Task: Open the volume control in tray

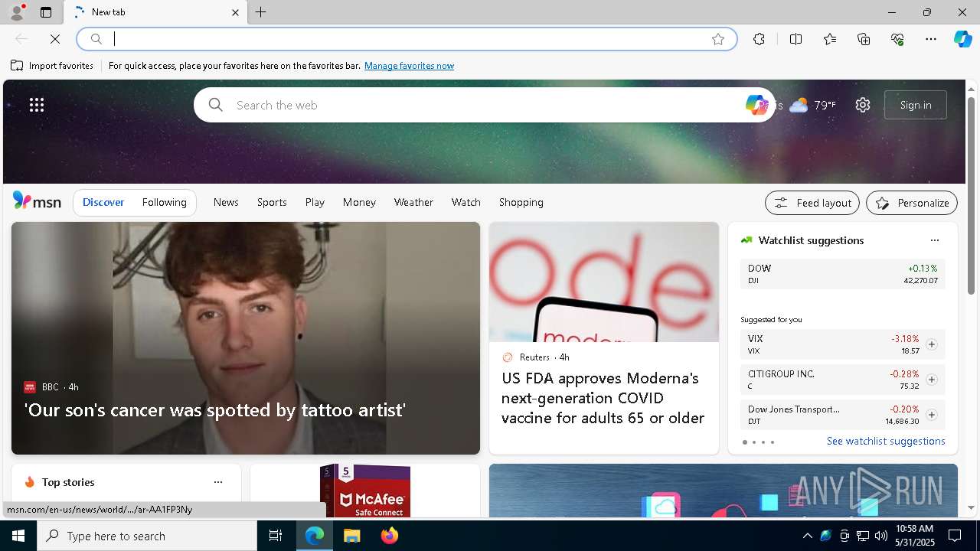Action: (880, 536)
